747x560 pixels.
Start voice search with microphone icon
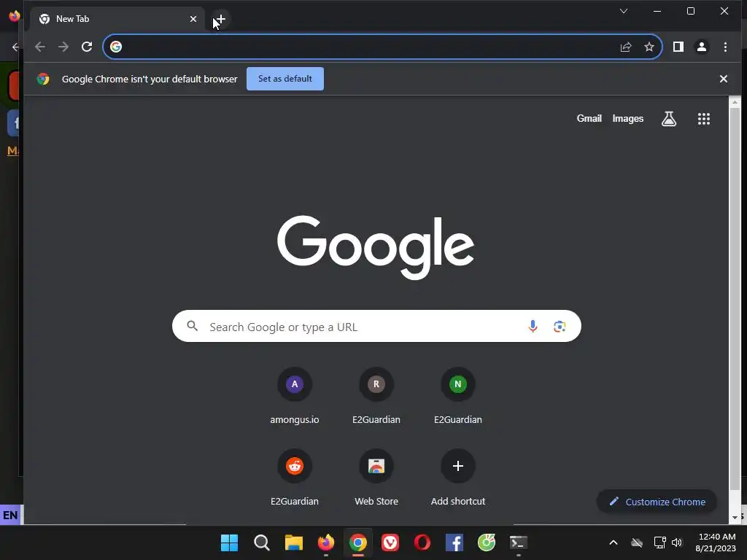533,326
